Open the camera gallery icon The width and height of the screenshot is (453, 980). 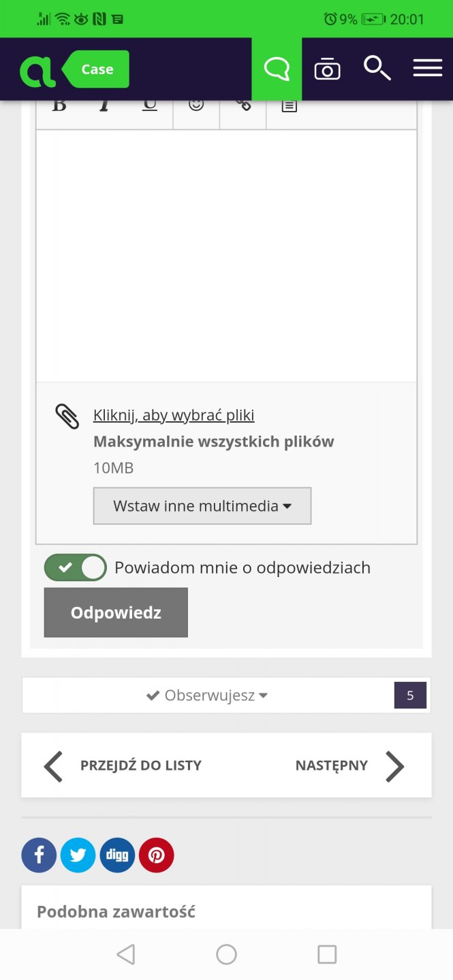pyautogui.click(x=327, y=69)
